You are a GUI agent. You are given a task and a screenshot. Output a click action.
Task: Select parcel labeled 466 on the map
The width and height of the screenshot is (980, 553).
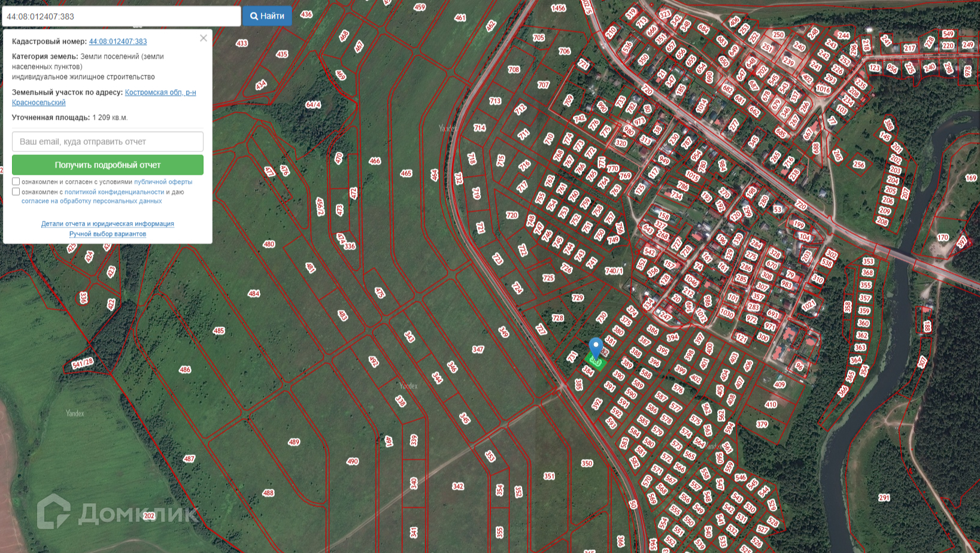pyautogui.click(x=375, y=161)
